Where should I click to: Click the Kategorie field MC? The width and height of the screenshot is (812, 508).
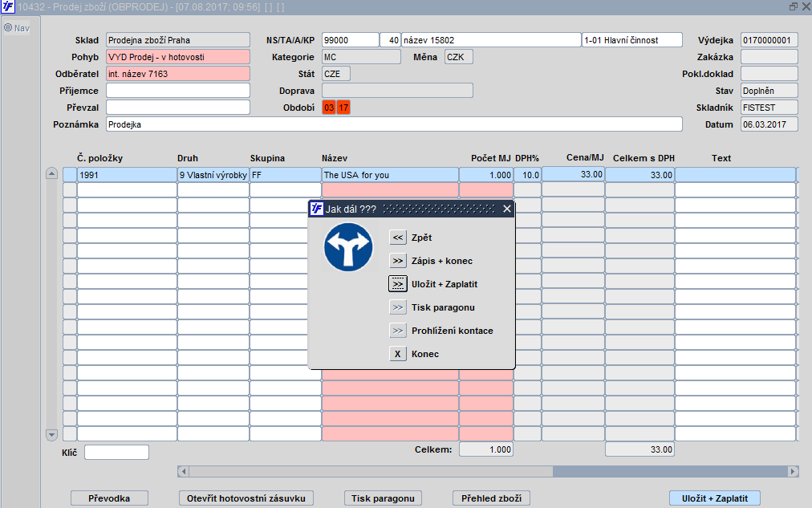(x=361, y=57)
